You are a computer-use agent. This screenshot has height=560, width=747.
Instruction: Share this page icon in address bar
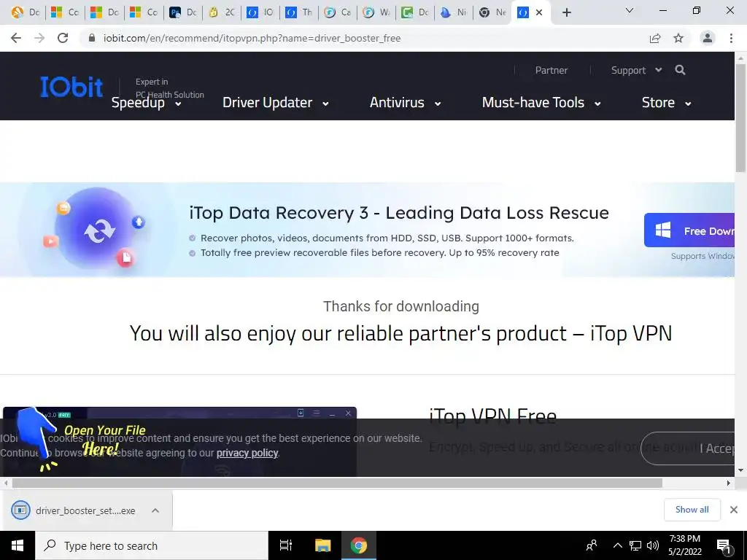pyautogui.click(x=655, y=38)
